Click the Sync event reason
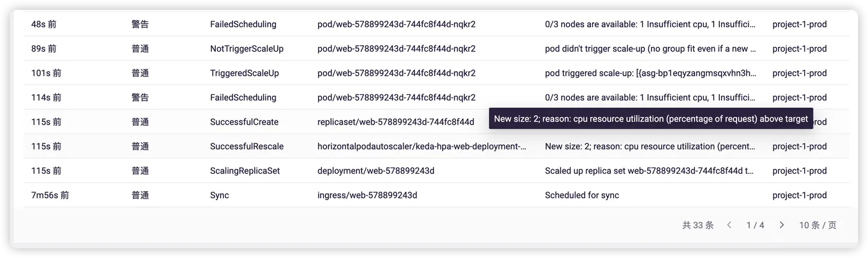The width and height of the screenshot is (868, 258). [219, 195]
